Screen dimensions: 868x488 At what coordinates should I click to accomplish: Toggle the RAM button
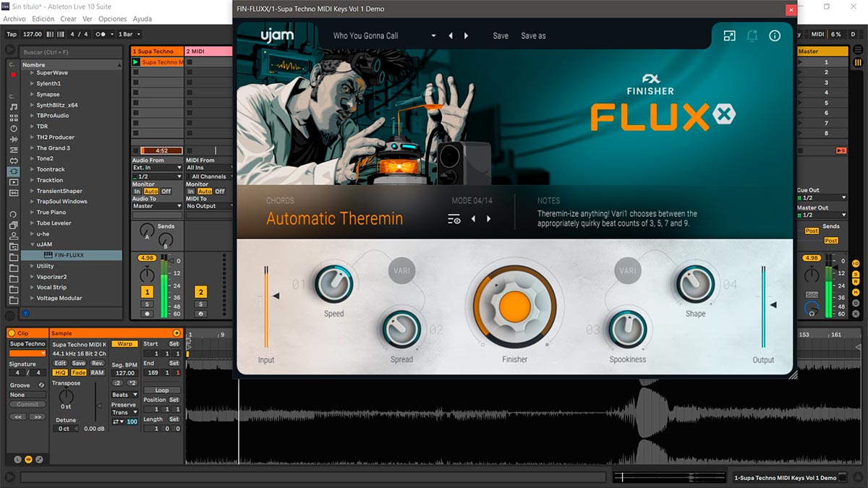click(x=97, y=373)
